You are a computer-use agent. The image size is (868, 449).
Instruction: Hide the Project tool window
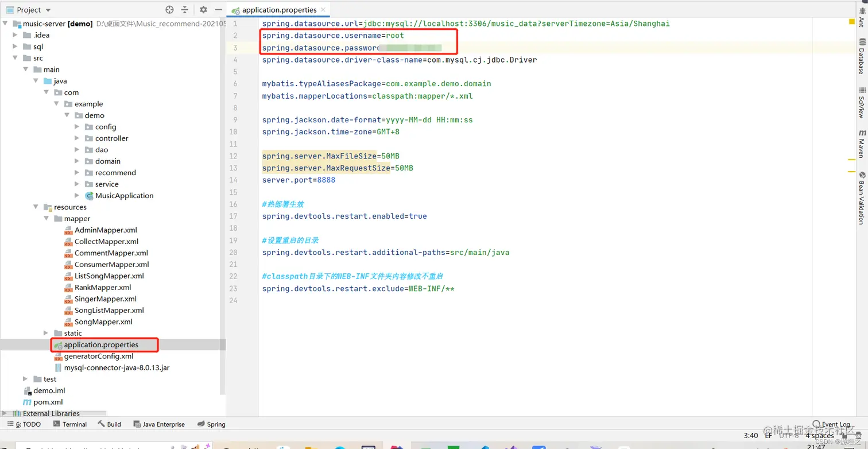pos(218,10)
